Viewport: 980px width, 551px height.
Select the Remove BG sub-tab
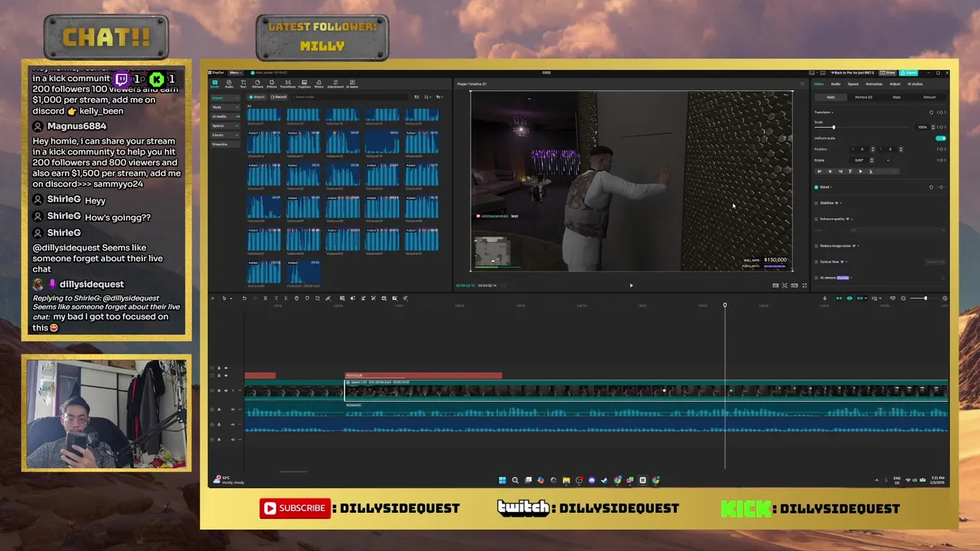point(864,97)
